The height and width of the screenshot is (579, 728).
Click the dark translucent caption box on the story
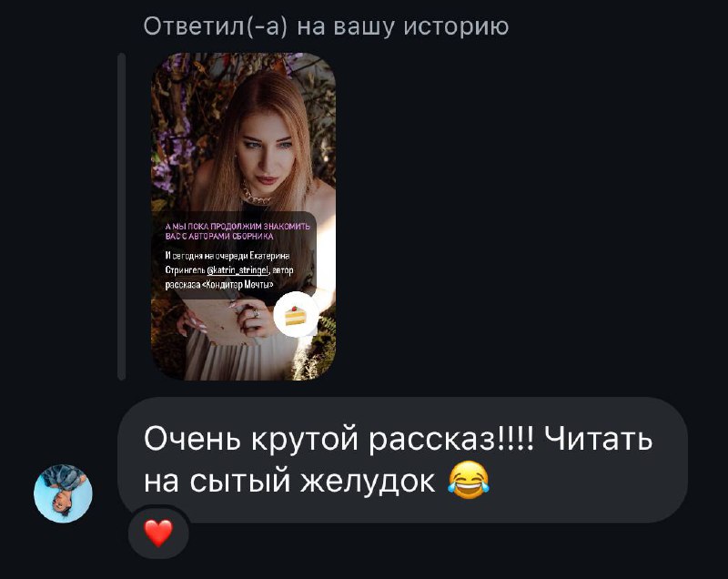pyautogui.click(x=235, y=256)
